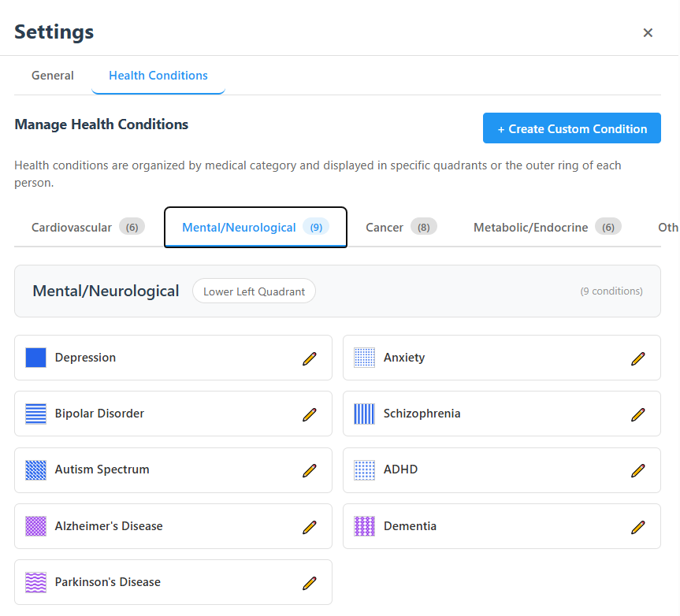Edit the Alzheimer's Disease condition
This screenshot has width=680, height=616.
[310, 526]
